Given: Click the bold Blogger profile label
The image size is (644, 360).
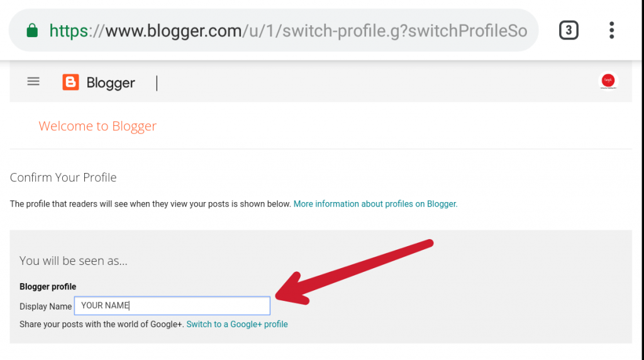Looking at the screenshot, I should coord(48,286).
